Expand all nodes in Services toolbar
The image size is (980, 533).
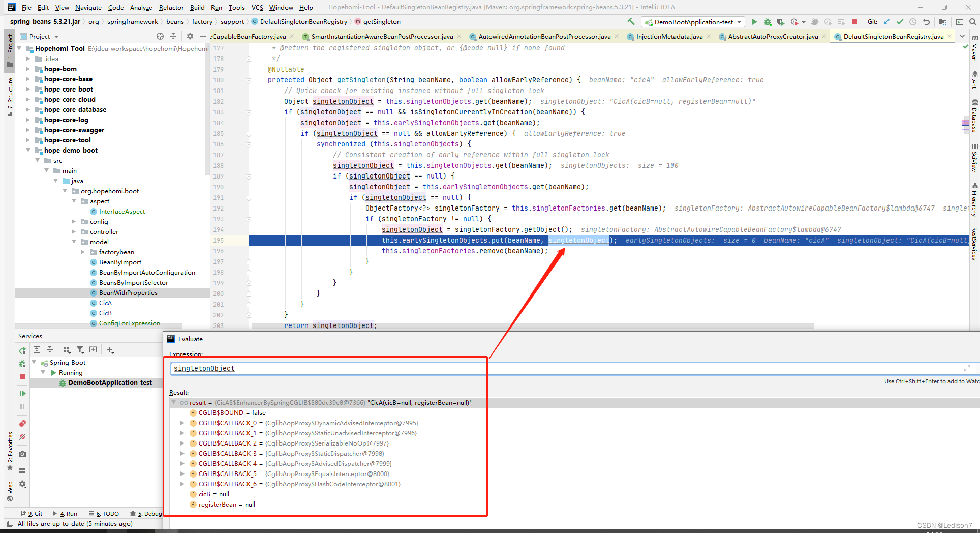(37, 349)
